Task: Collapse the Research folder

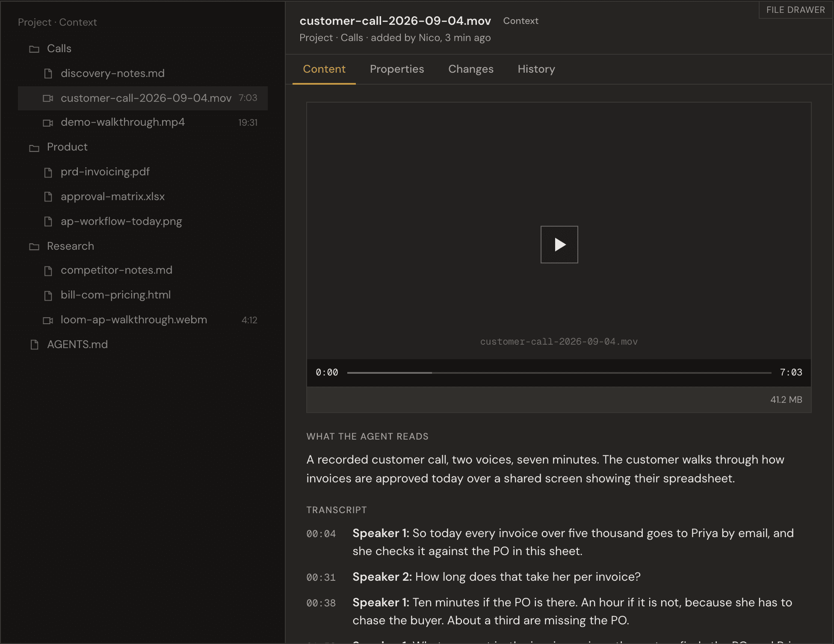Action: tap(143, 246)
